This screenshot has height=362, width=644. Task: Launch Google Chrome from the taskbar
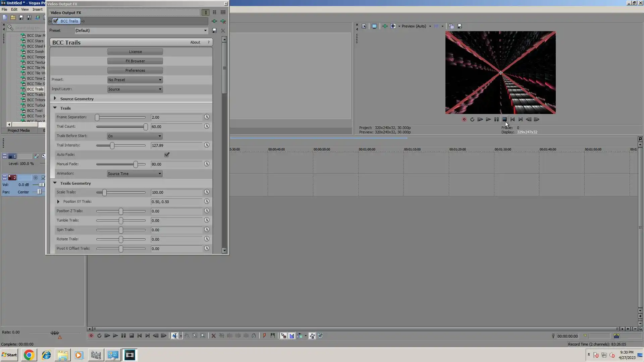(29, 355)
